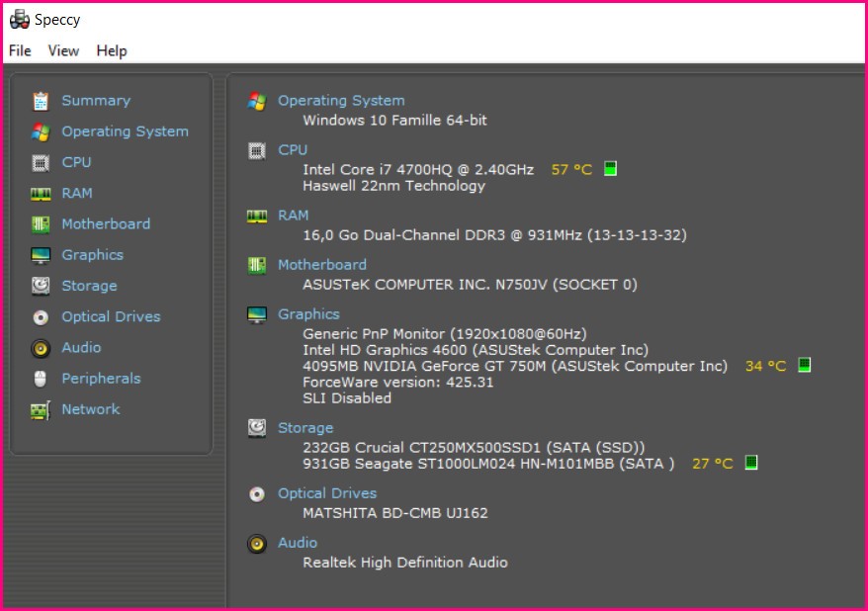This screenshot has height=611, width=868.
Task: Click 'Intel HD Graphics 4600' line
Action: click(x=475, y=350)
